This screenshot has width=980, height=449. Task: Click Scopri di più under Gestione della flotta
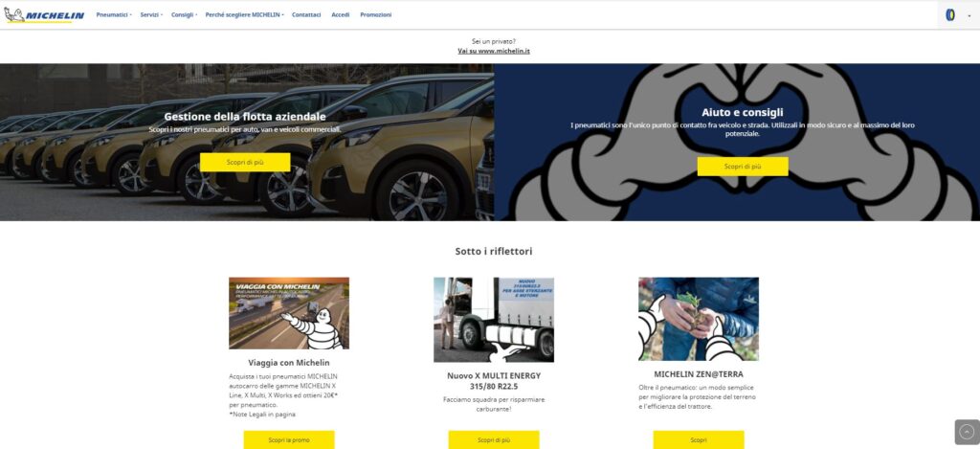coord(245,162)
